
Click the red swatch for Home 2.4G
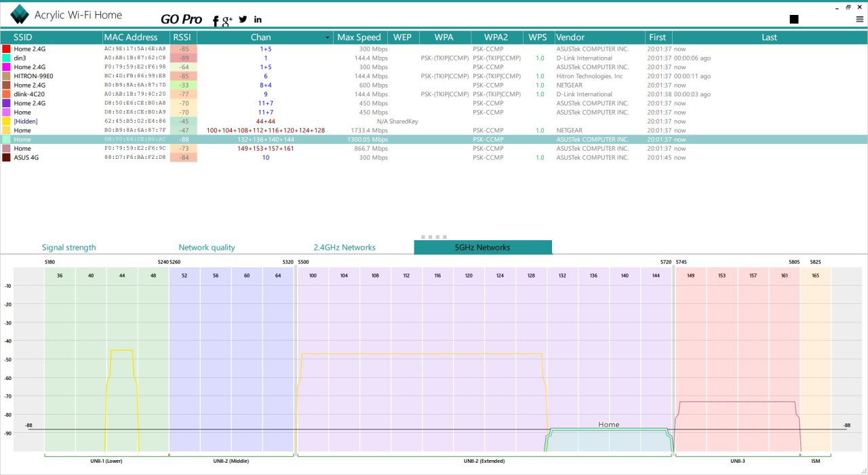[x=6, y=49]
